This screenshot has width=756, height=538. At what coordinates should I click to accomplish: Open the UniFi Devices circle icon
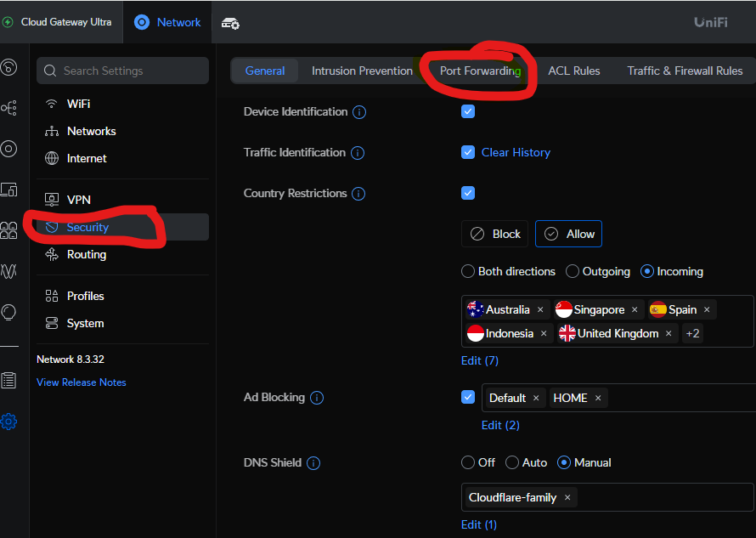8,149
